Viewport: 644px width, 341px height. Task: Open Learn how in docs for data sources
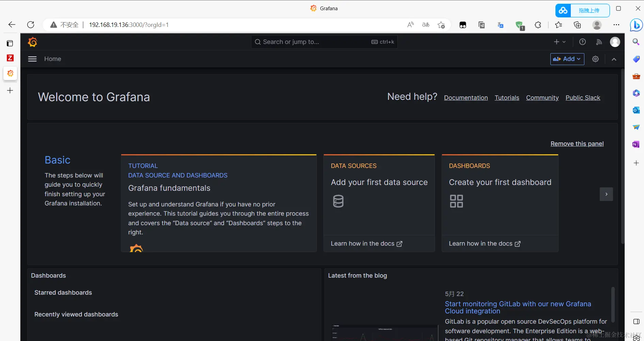tap(366, 244)
